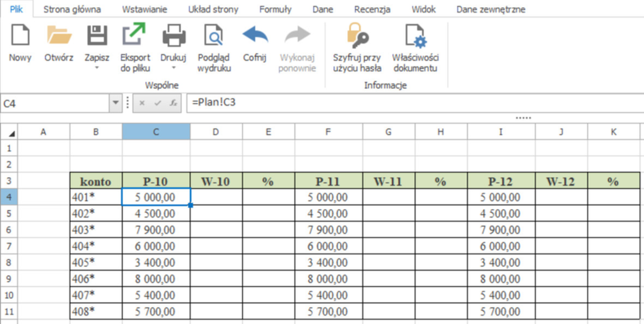The height and width of the screenshot is (324, 644).
Task: Switch to the Formuły tab
Action: pyautogui.click(x=275, y=9)
